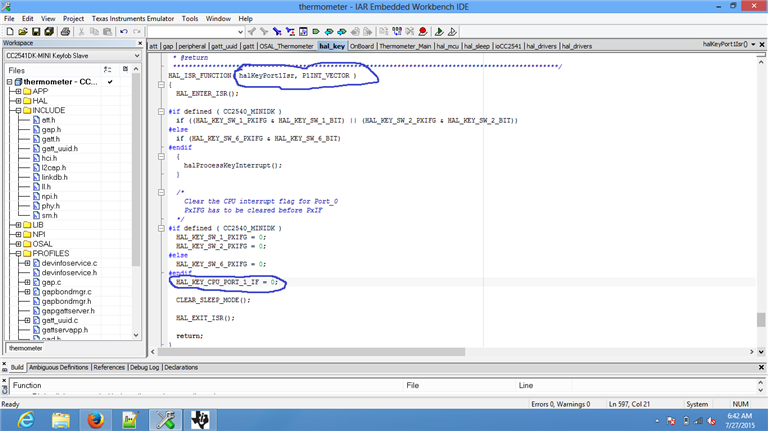The width and height of the screenshot is (768, 431).
Task: Create a new document with New icon
Action: pyautogui.click(x=10, y=32)
